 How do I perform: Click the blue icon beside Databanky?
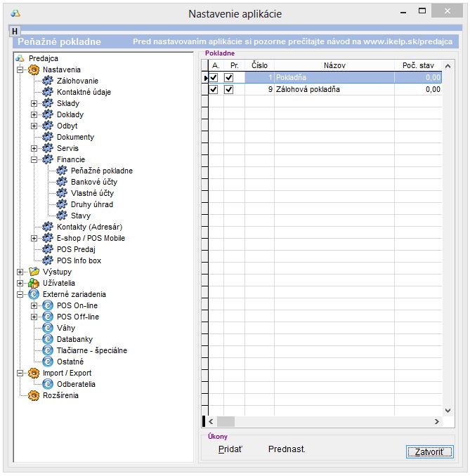pyautogui.click(x=48, y=339)
